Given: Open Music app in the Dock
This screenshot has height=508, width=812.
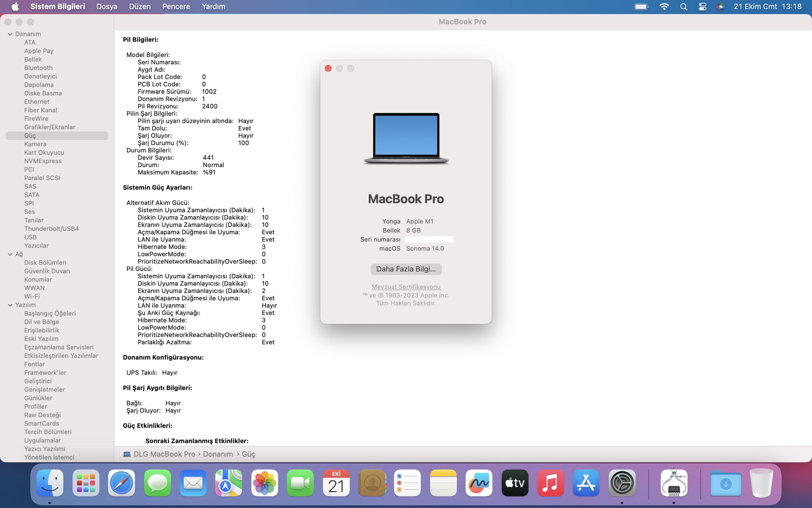Looking at the screenshot, I should tap(551, 483).
